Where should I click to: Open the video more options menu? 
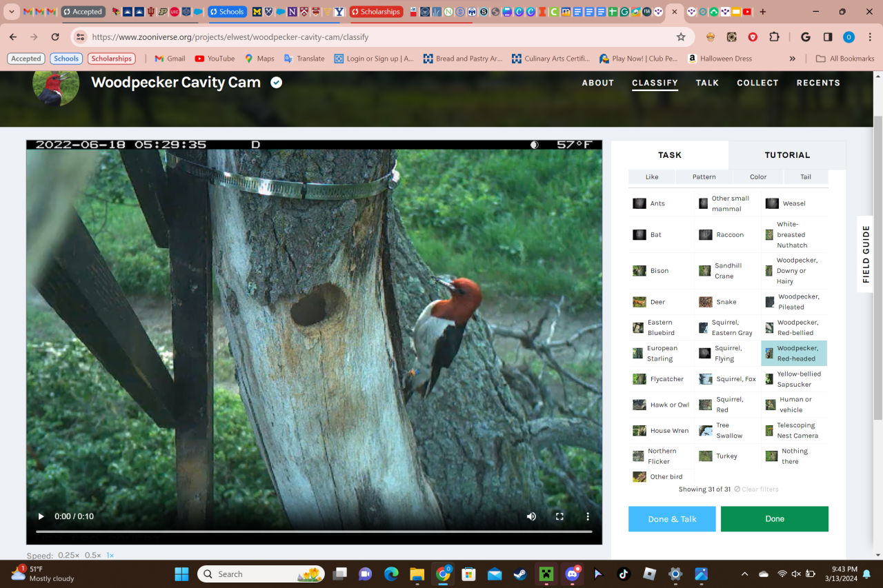[x=588, y=516]
